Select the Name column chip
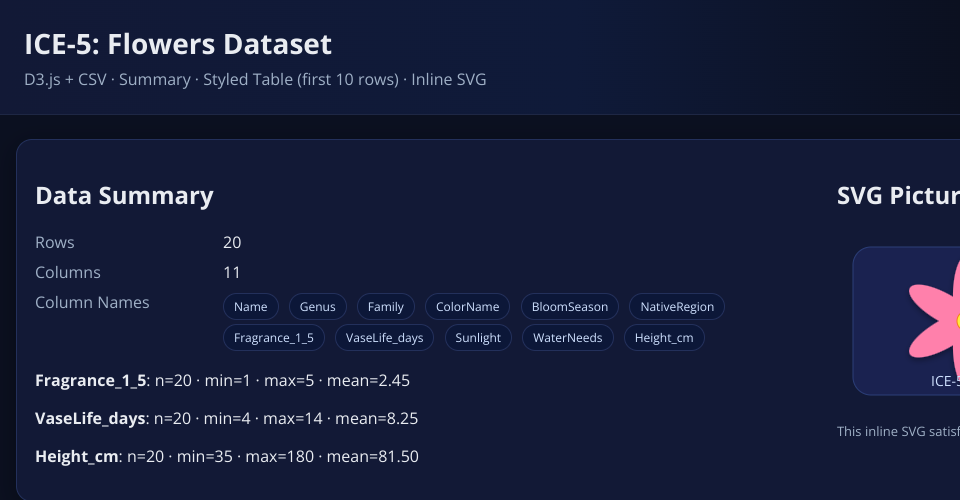This screenshot has height=500, width=960. pos(251,306)
